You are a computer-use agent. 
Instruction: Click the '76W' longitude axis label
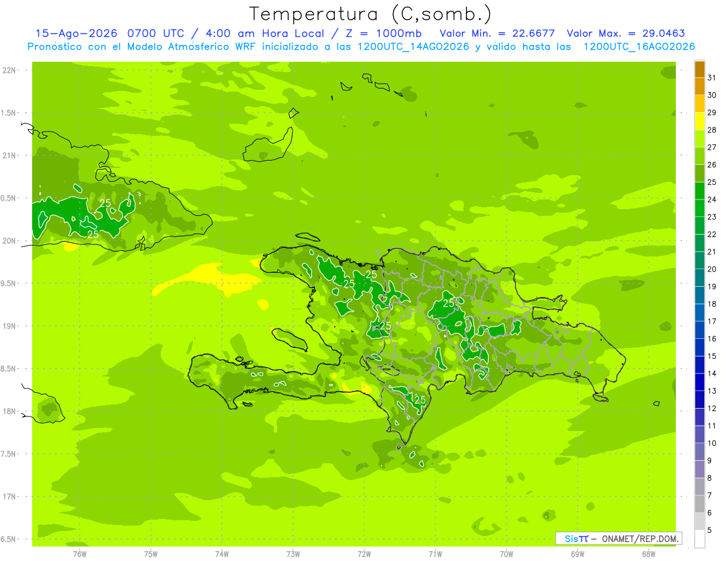coord(79,554)
